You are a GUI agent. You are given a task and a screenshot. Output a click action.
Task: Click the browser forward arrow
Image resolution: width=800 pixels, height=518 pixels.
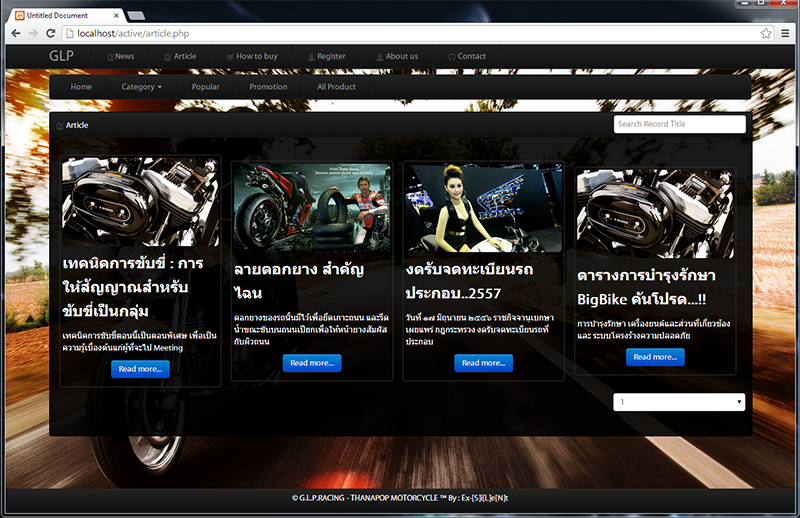click(x=33, y=33)
